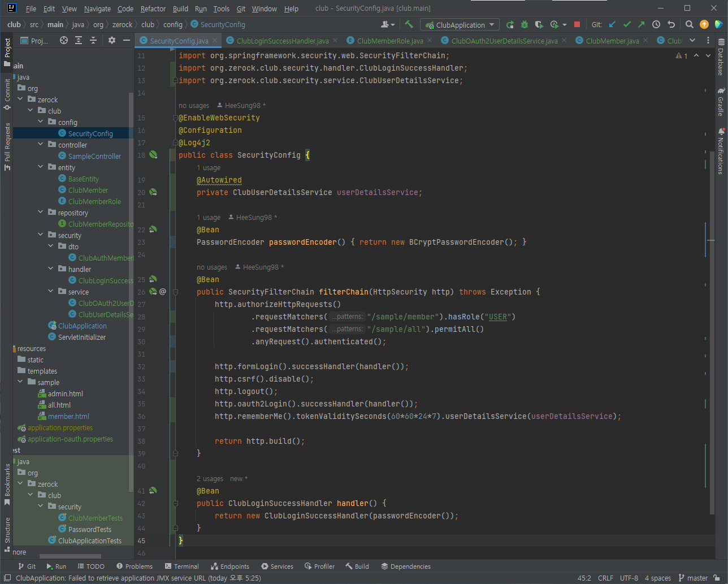Open the Services tool window
The image size is (728, 584).
coord(278,566)
